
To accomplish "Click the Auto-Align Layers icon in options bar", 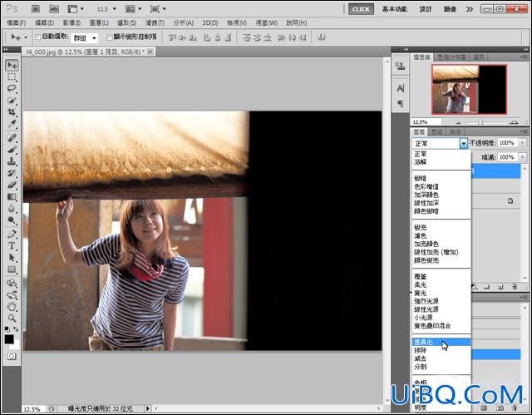I will pos(322,37).
